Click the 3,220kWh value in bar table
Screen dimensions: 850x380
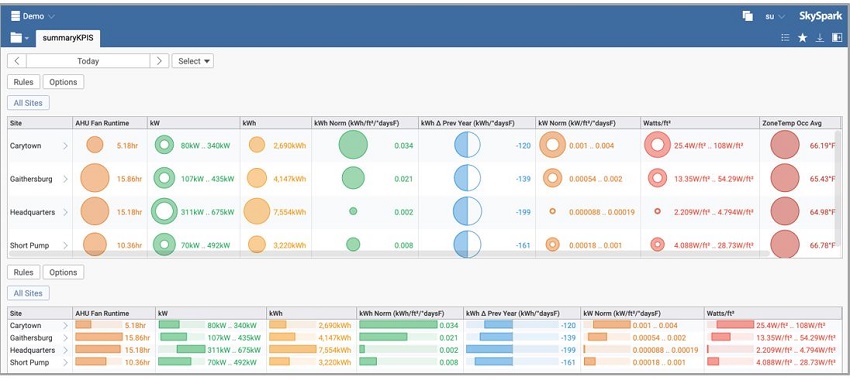coord(334,362)
